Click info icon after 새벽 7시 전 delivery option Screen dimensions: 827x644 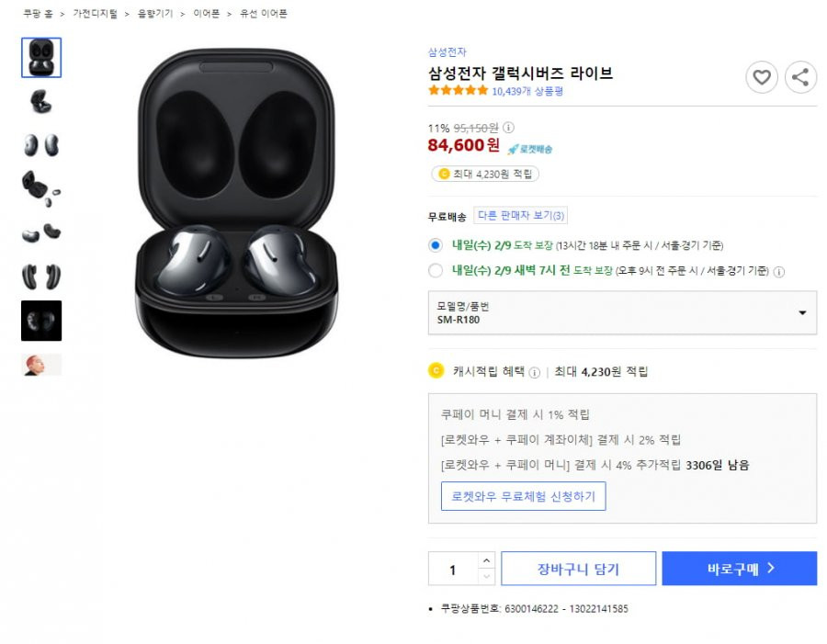[x=778, y=272]
